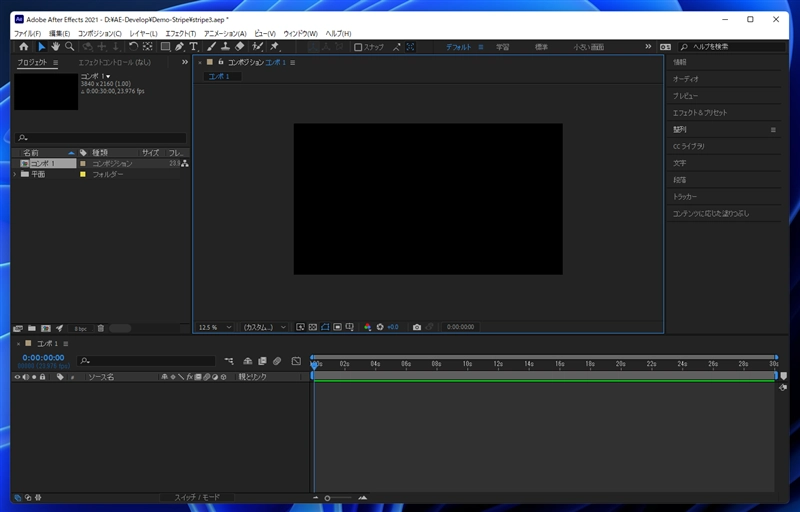
Task: Select the Pen tool
Action: point(179,46)
